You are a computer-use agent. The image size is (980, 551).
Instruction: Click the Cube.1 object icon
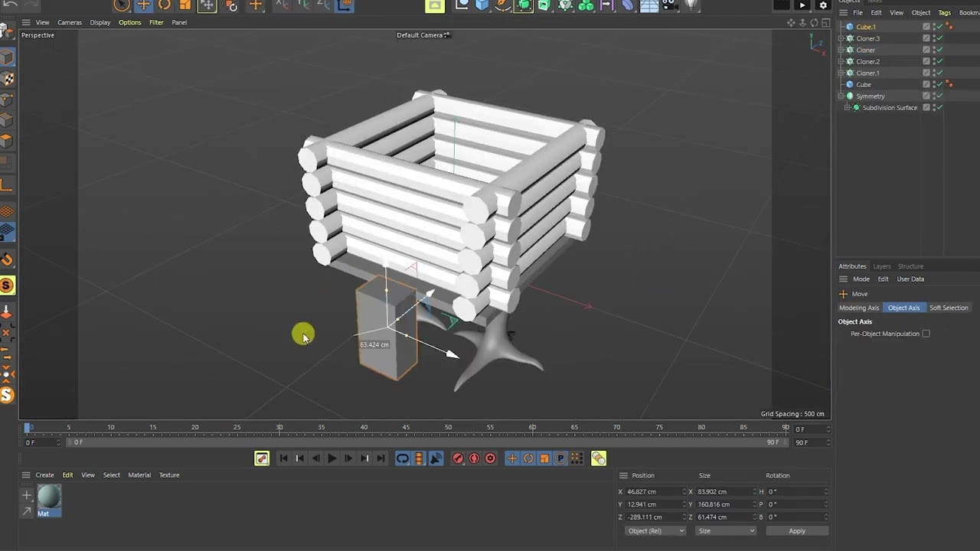click(850, 27)
